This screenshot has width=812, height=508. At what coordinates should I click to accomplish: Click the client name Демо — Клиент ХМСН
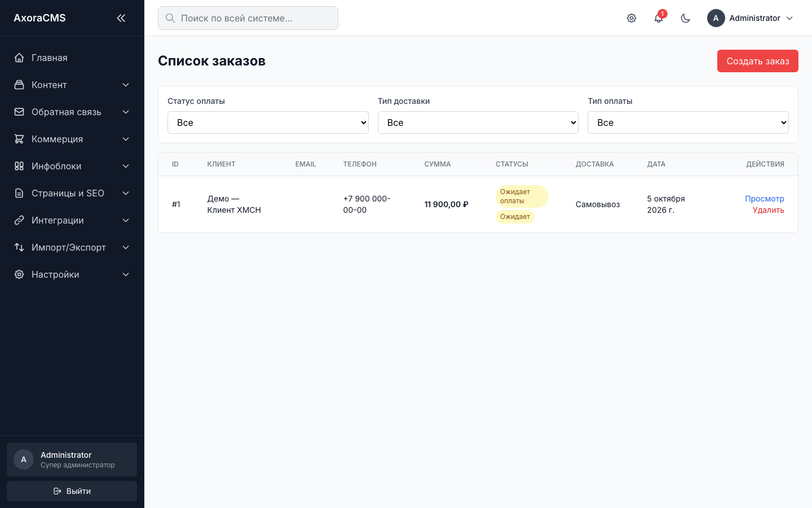click(x=234, y=204)
